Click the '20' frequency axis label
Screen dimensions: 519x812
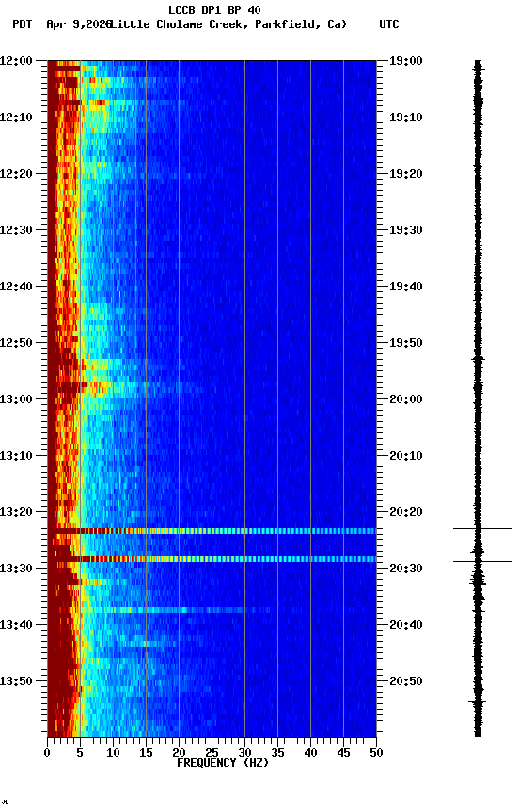point(179,753)
